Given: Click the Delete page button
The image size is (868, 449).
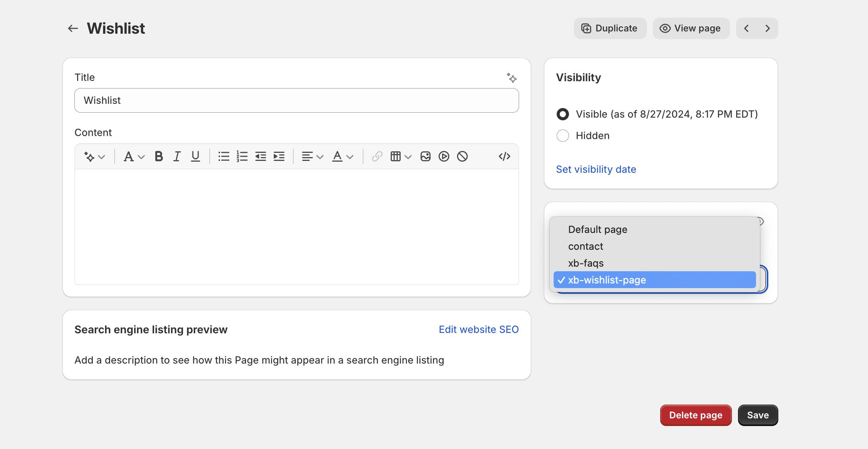Looking at the screenshot, I should coord(695,415).
